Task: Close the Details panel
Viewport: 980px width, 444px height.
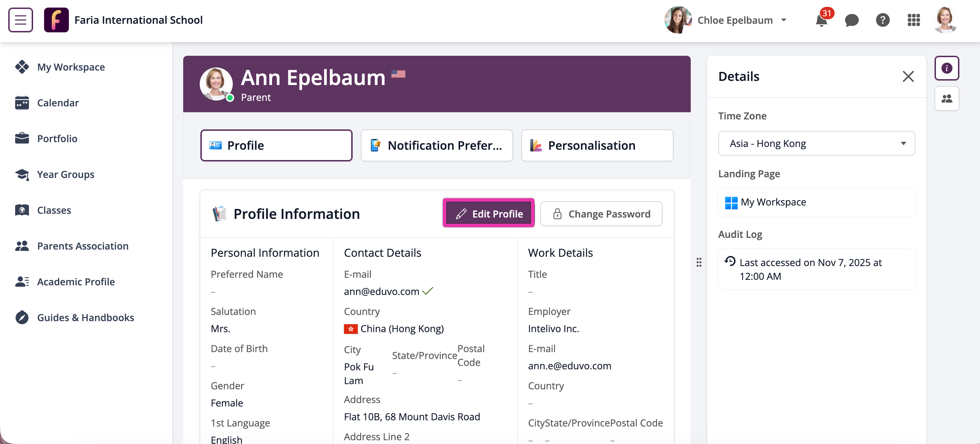Action: (908, 76)
